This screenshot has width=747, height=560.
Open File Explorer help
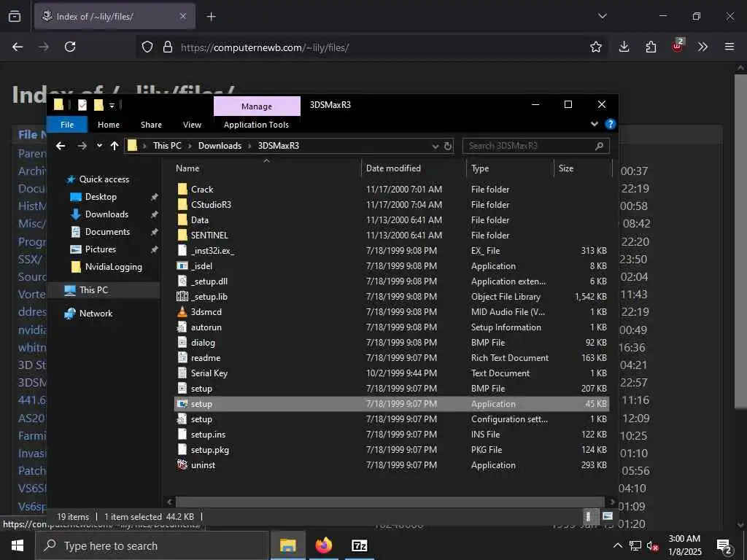[611, 124]
